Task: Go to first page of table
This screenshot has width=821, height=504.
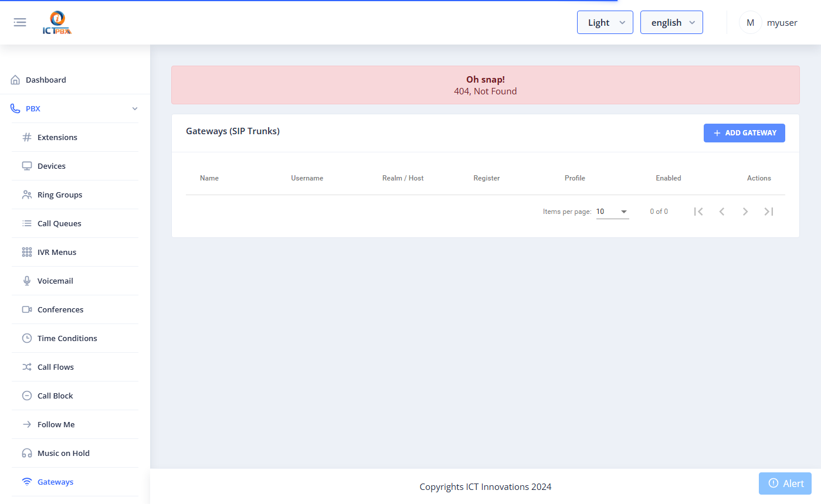Action: (x=698, y=212)
